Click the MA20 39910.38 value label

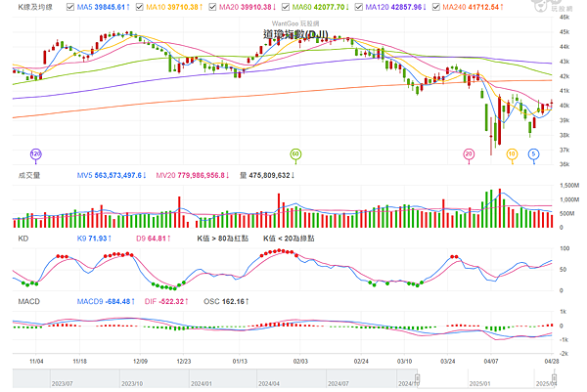click(248, 7)
